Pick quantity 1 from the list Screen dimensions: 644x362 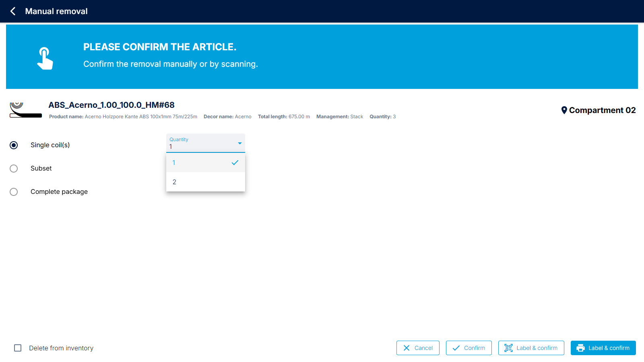coord(205,163)
